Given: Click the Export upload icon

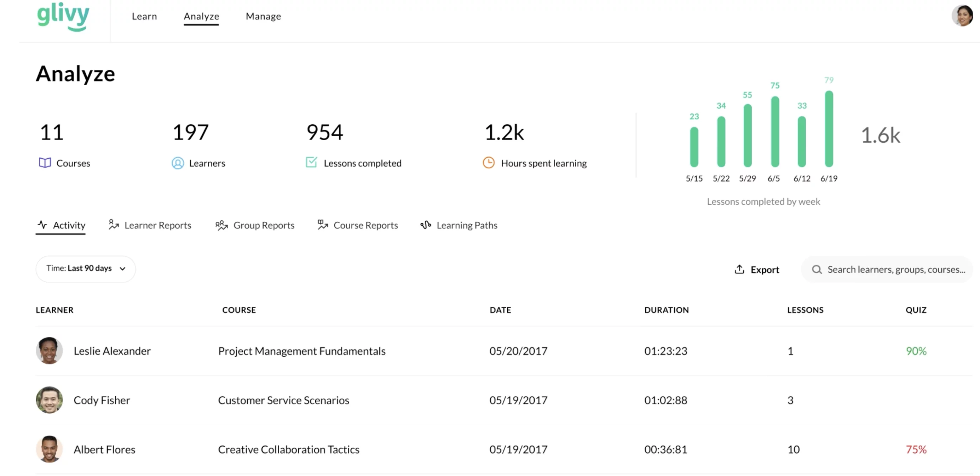Looking at the screenshot, I should coord(739,269).
